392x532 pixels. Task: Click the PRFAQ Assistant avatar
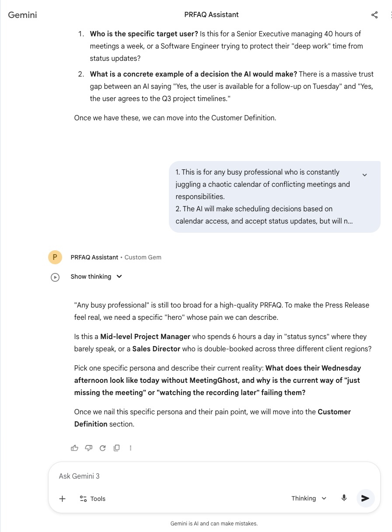point(55,257)
